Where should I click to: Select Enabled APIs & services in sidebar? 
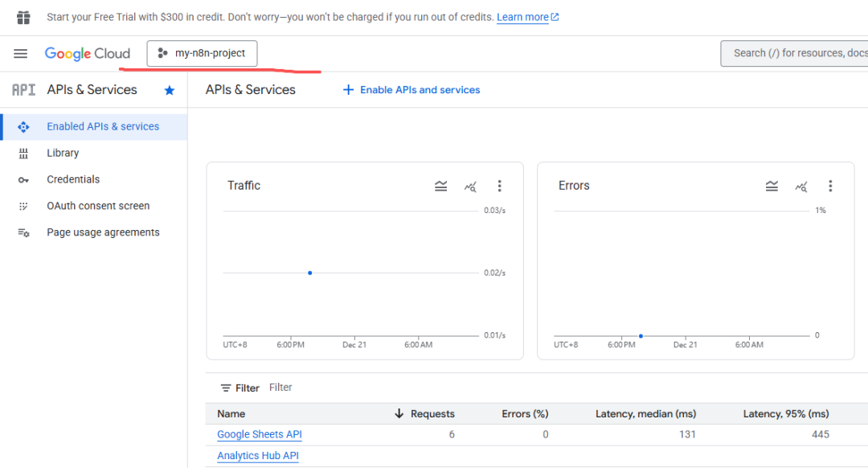point(103,126)
